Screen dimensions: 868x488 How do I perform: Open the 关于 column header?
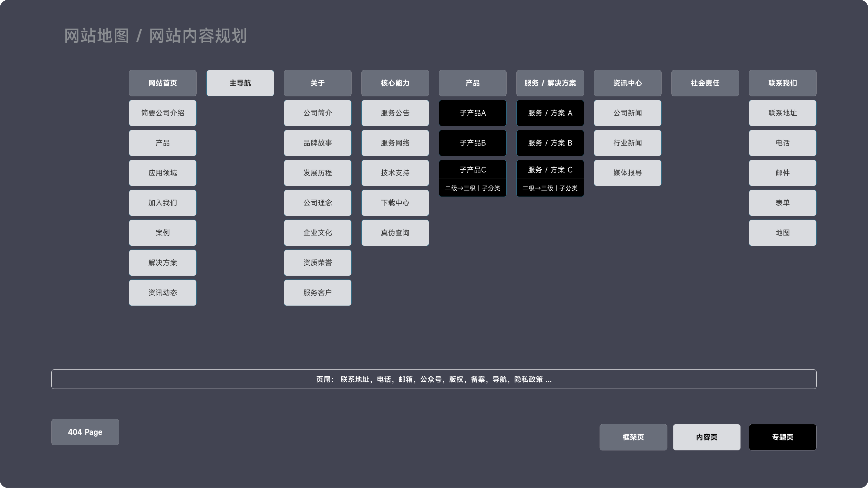(x=318, y=83)
